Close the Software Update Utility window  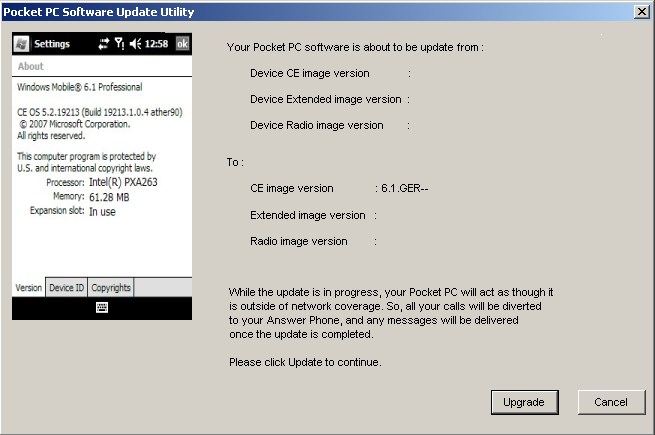pyautogui.click(x=641, y=11)
